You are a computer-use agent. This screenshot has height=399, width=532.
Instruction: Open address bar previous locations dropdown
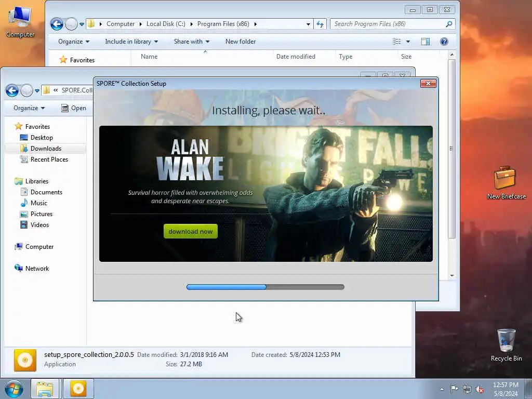(x=308, y=24)
